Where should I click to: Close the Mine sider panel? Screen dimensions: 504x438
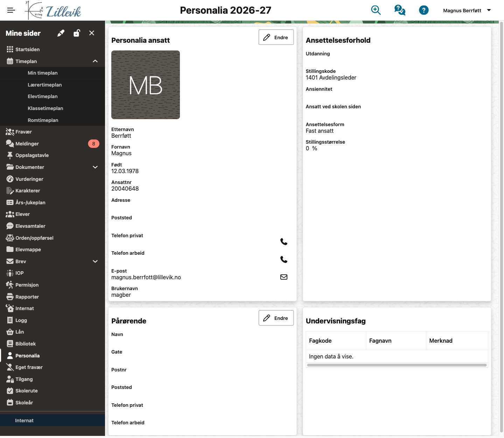(92, 33)
